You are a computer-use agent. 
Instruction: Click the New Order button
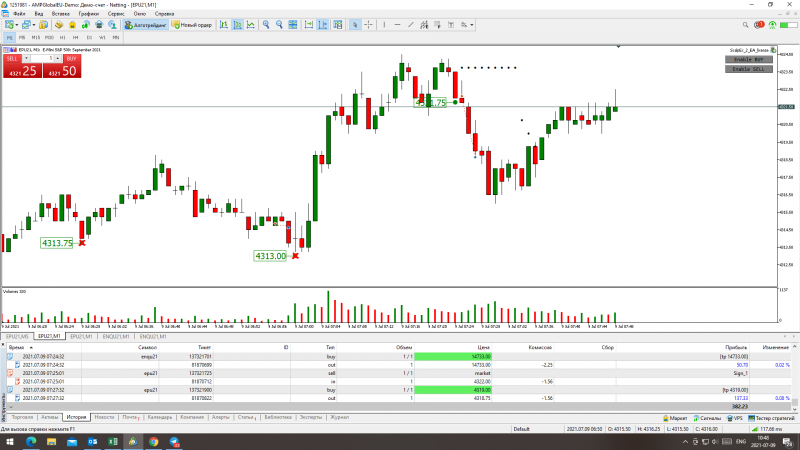[192, 24]
